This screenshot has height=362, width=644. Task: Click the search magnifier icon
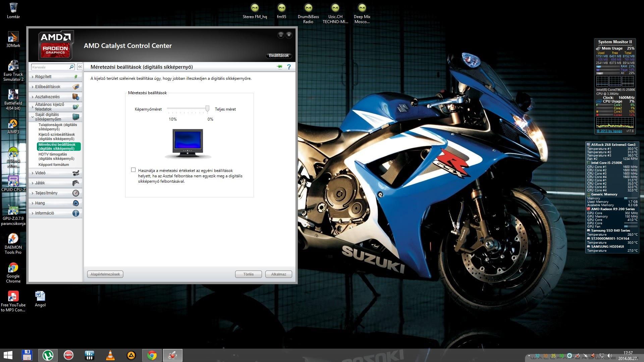click(71, 67)
